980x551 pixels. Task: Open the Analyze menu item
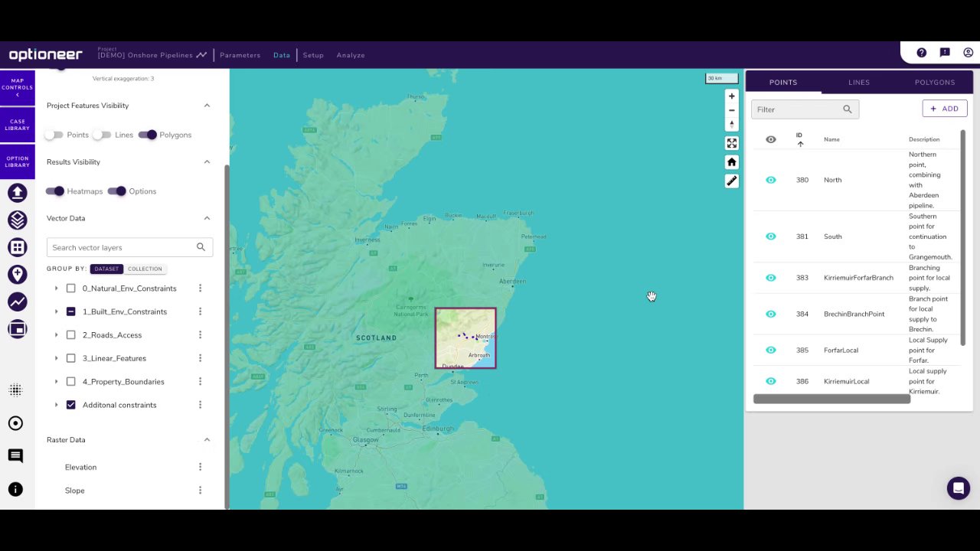click(x=351, y=55)
